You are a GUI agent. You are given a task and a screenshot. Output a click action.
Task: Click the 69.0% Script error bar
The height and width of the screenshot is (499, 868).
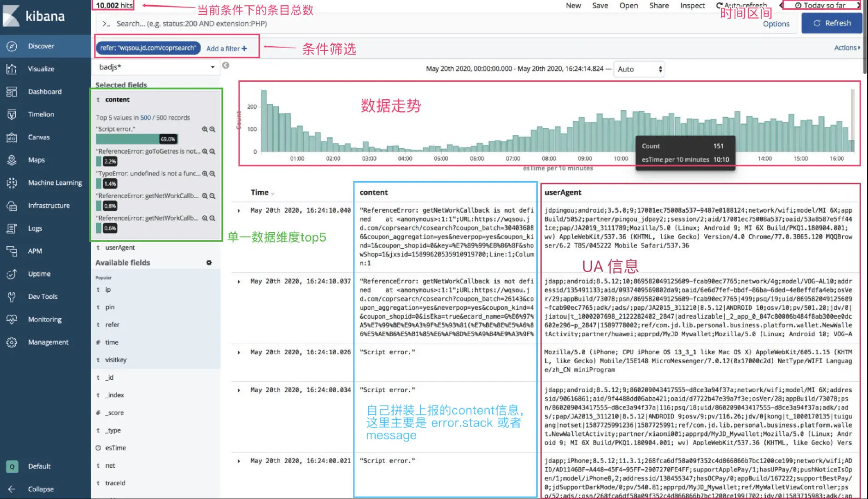click(x=136, y=139)
